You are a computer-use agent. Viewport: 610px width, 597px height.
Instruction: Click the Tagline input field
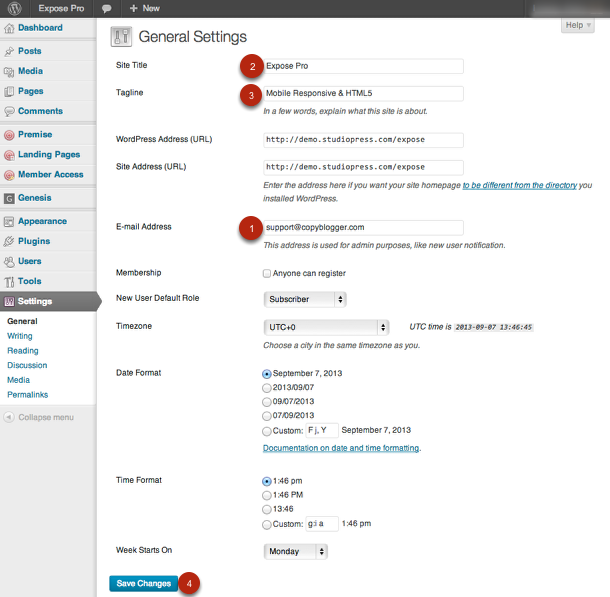[363, 93]
